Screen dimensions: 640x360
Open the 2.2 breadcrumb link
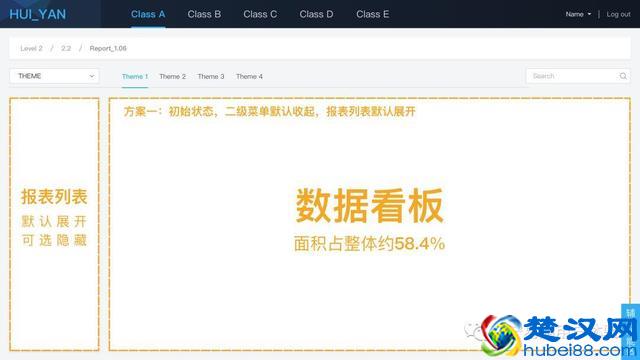(66, 48)
